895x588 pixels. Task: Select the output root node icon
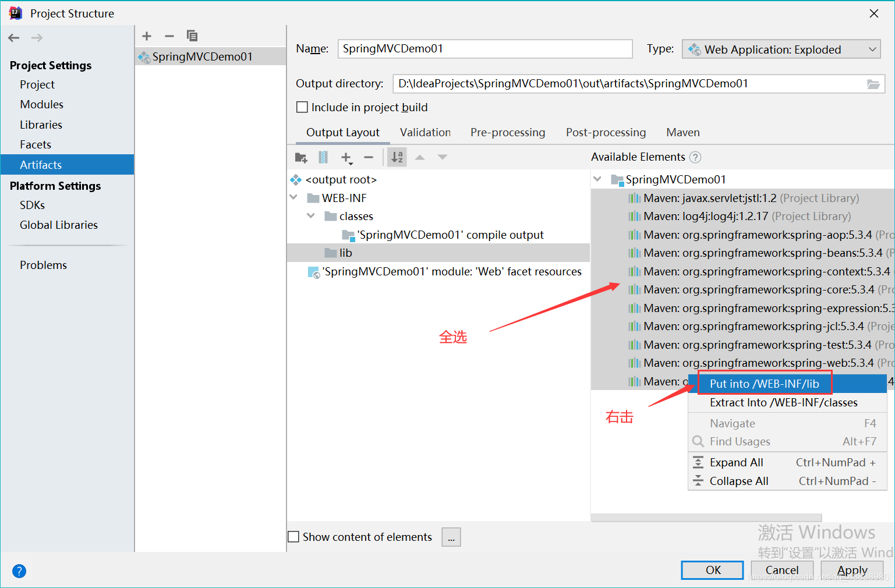coord(296,180)
